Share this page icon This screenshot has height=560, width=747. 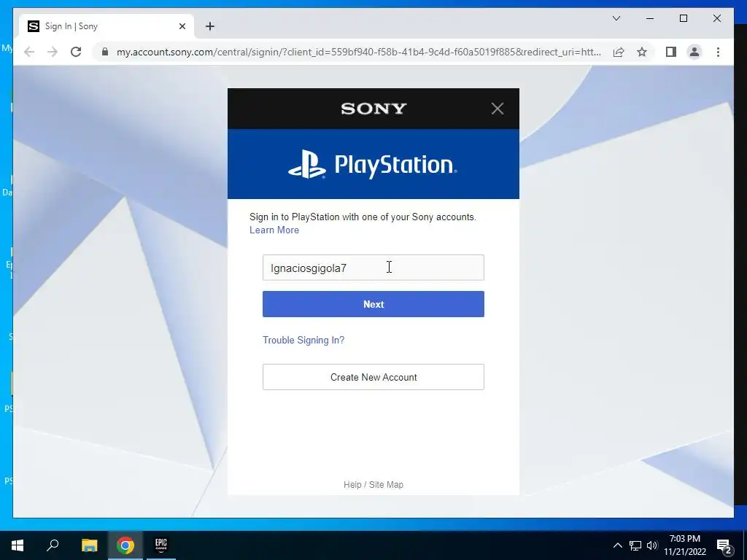pyautogui.click(x=619, y=52)
